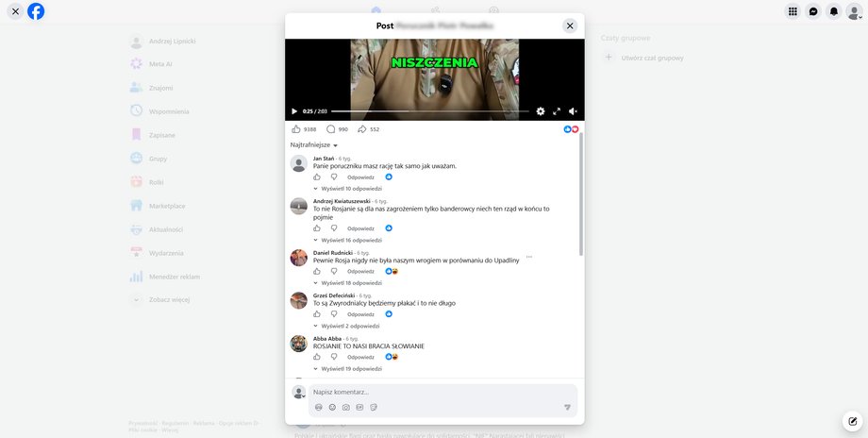Dislike Daniel Rudnicki's comment
This screenshot has width=868, height=438.
334,271
